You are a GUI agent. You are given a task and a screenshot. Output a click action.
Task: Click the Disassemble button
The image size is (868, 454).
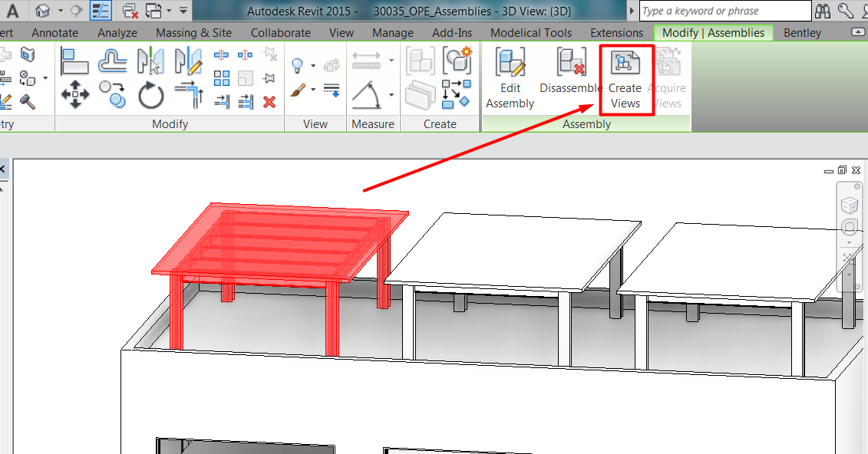571,71
